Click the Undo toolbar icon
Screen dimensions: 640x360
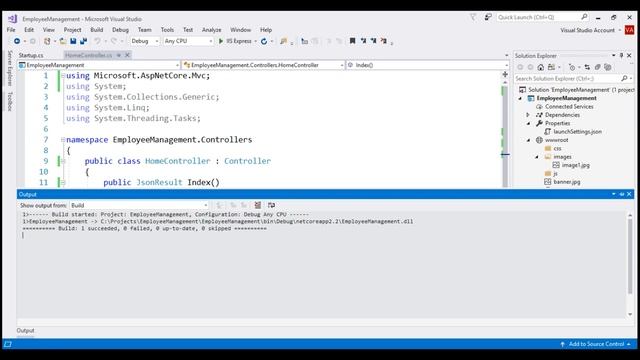pyautogui.click(x=97, y=41)
